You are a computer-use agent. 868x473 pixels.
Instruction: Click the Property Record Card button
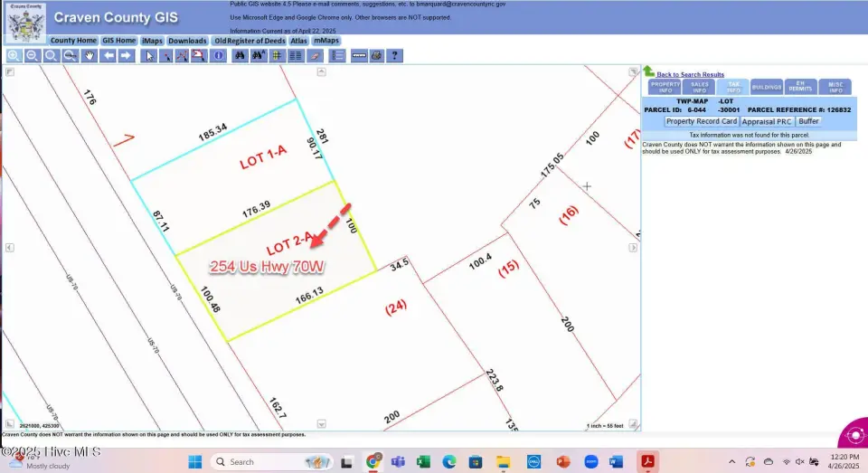click(701, 121)
